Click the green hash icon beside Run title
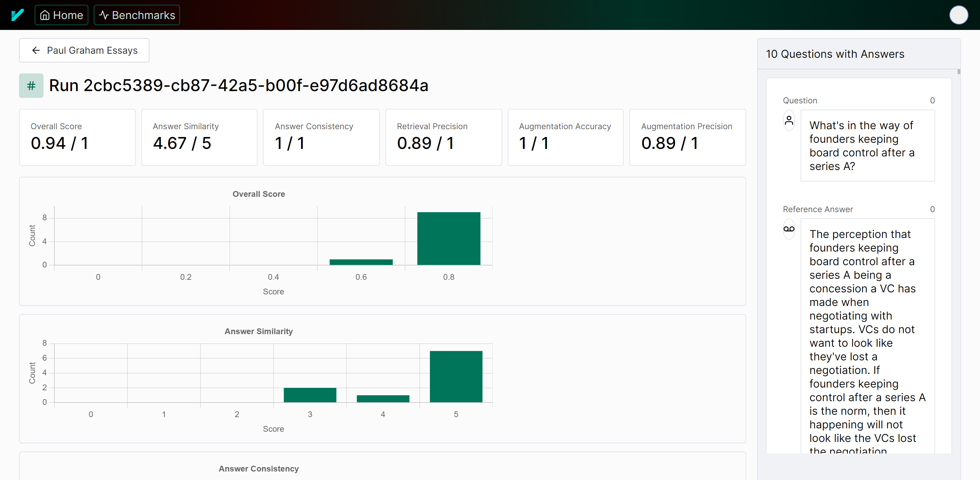The width and height of the screenshot is (980, 480). [31, 86]
